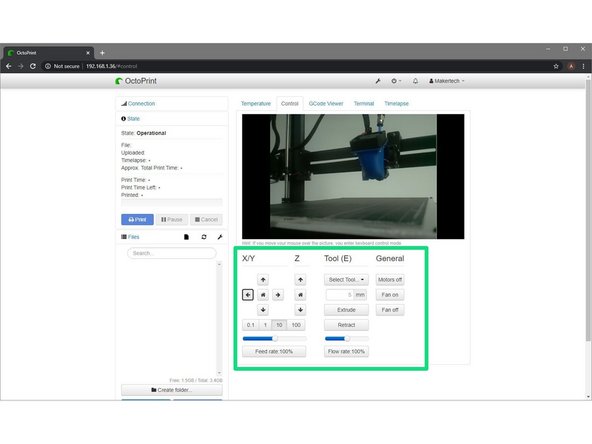Home the X/Y axes

pos(263,294)
